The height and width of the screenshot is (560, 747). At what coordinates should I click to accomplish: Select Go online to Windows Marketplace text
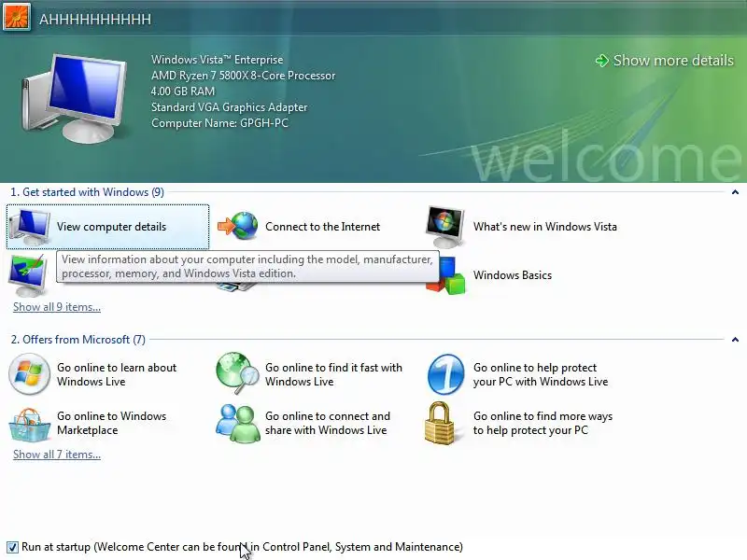pyautogui.click(x=111, y=424)
